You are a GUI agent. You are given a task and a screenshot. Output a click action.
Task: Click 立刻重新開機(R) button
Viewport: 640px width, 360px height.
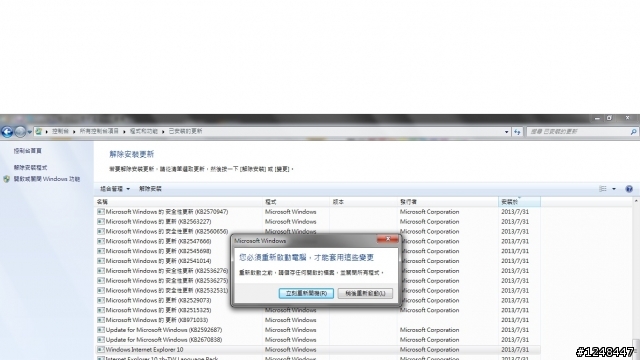click(x=306, y=293)
